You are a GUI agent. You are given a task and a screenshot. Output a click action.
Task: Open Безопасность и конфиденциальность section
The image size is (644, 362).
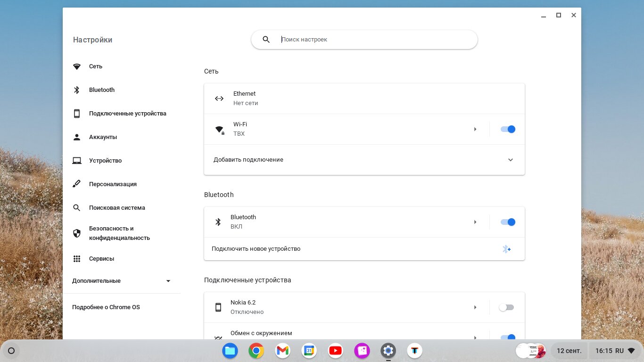pyautogui.click(x=119, y=233)
